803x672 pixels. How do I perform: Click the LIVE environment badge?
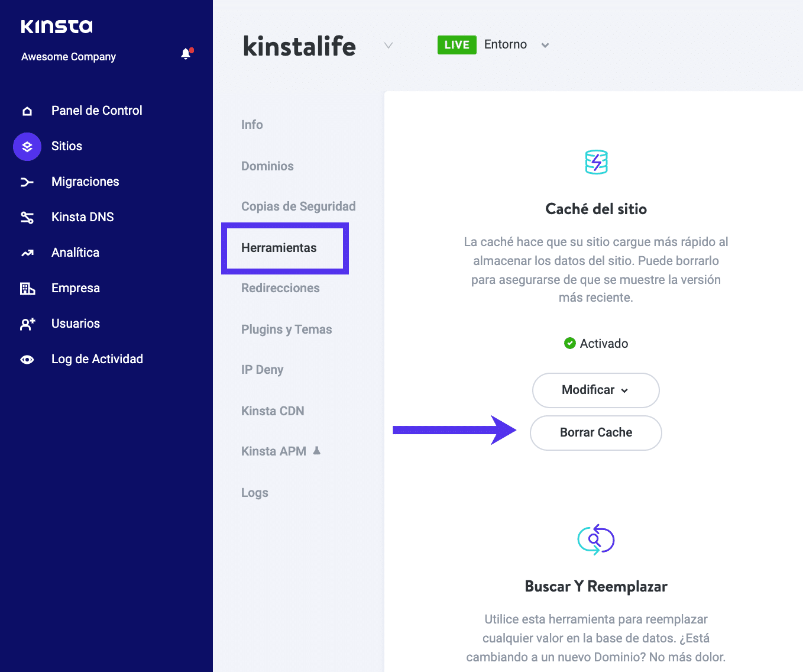click(x=456, y=44)
